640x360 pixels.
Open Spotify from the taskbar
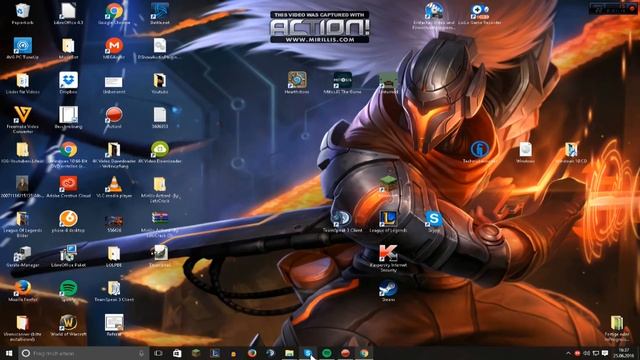pos(327,353)
